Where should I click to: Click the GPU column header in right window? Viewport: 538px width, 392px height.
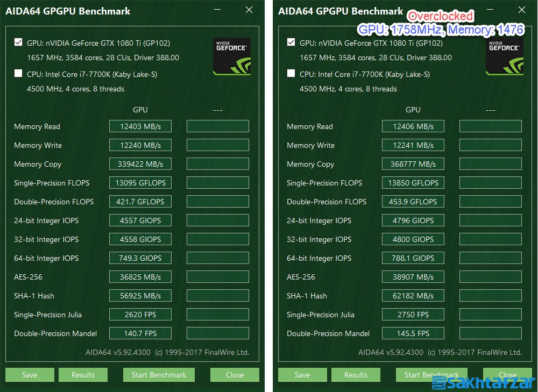point(413,110)
